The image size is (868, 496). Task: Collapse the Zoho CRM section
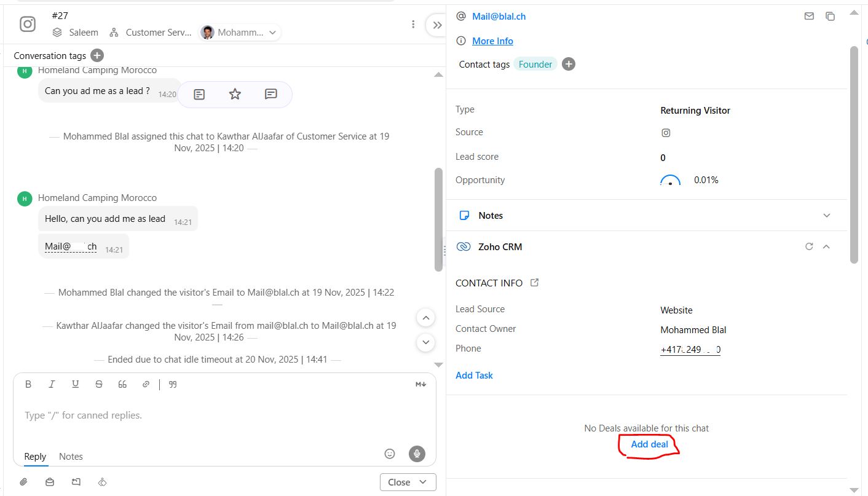(826, 246)
